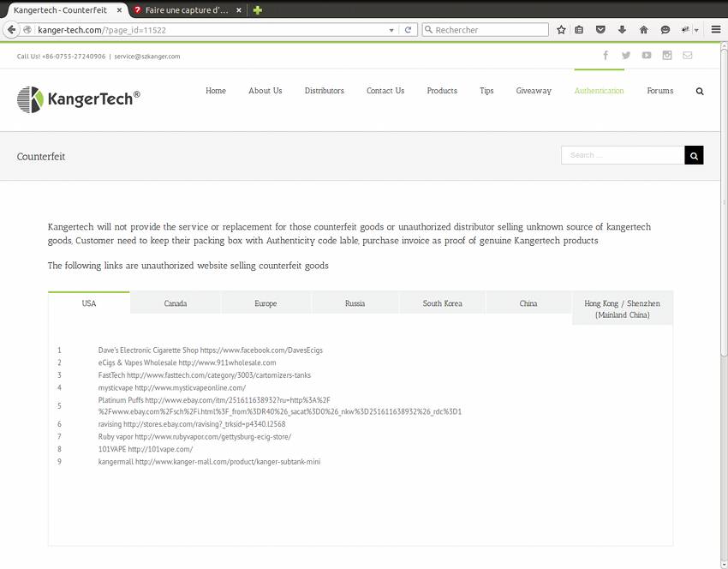728x569 pixels.
Task: Open the Authentication menu item
Action: click(599, 91)
